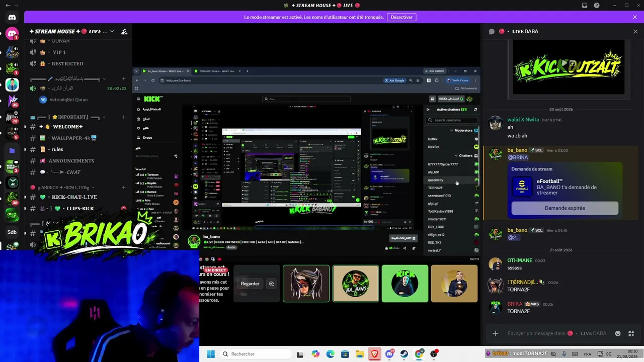Open the apps launcher in message box
Screen dimensions: 644x362
tap(632, 333)
